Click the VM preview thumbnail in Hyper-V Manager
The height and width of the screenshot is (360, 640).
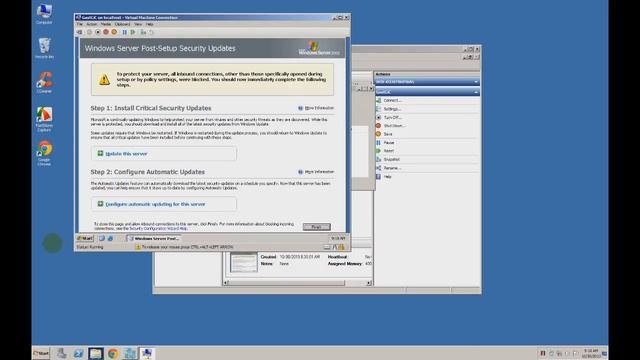244,262
